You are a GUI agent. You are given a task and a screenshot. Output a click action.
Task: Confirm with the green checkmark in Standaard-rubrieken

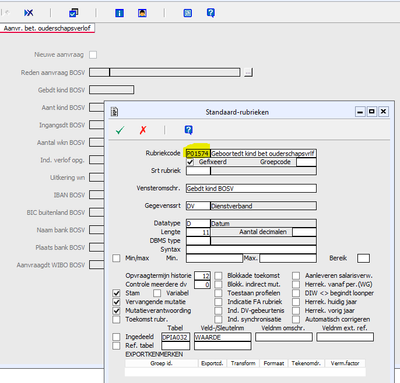[120, 130]
